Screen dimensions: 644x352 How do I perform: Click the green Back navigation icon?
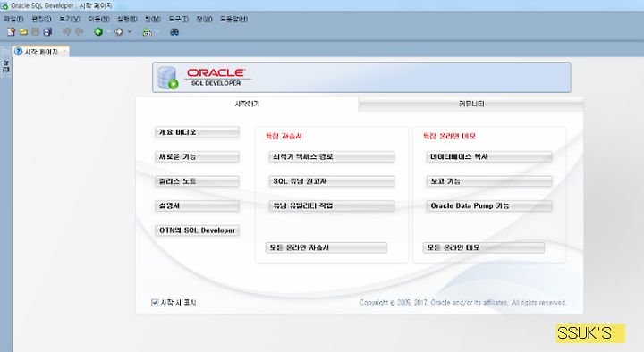point(98,31)
